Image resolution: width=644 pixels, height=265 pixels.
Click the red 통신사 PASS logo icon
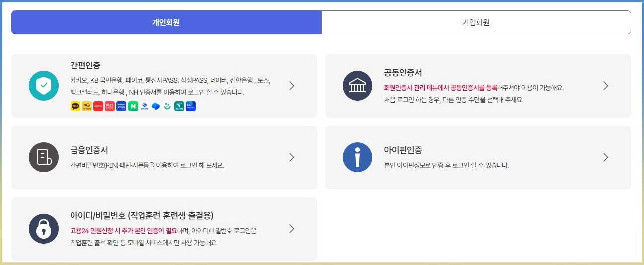110,106
